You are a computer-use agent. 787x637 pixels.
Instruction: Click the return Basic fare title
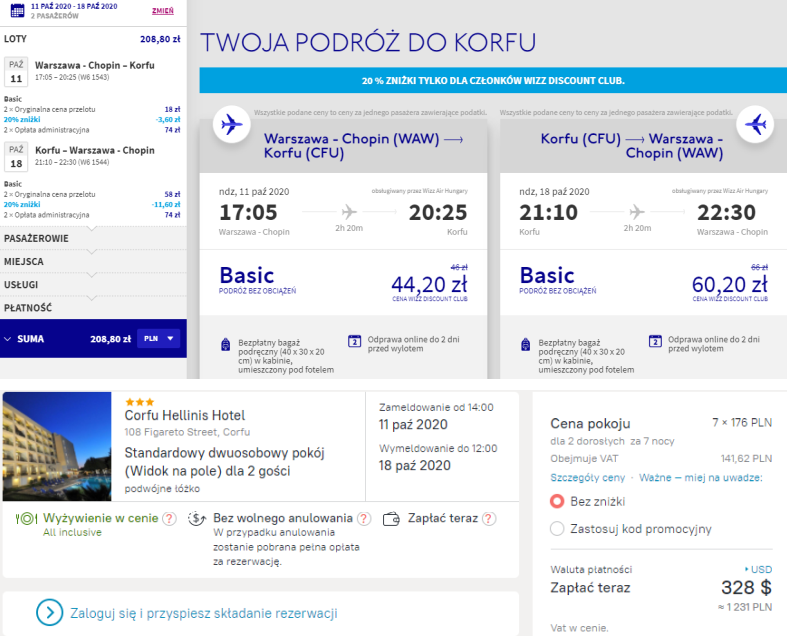click(547, 275)
